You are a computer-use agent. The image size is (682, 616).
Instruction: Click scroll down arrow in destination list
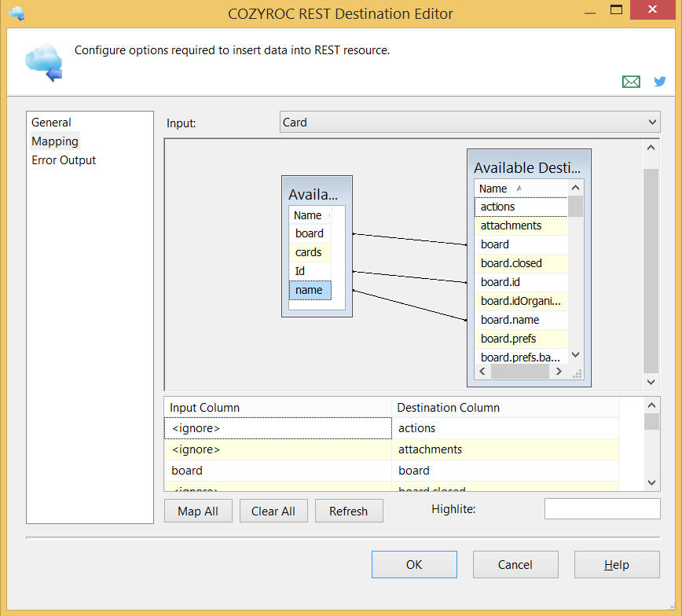click(x=575, y=354)
